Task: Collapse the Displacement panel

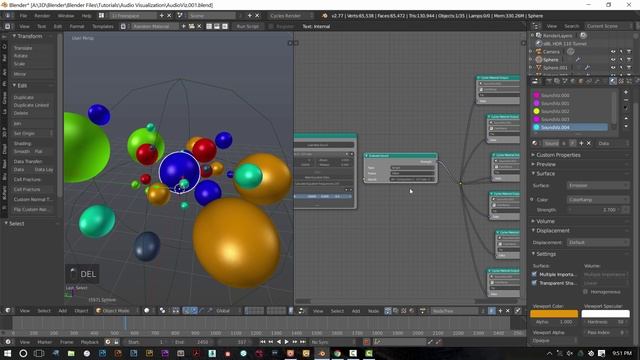Action: pos(552,231)
